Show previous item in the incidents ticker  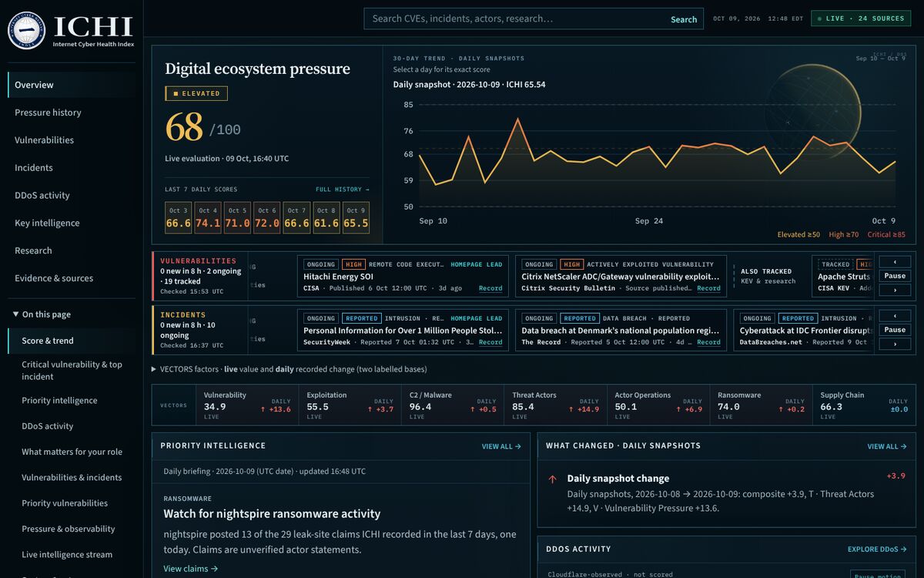pyautogui.click(x=895, y=316)
